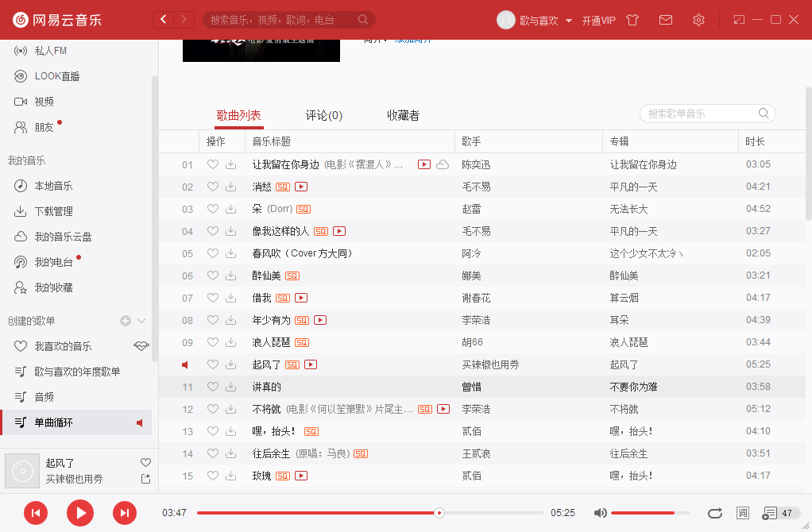
Task: Like now playing song in bottom-left card
Action: [145, 463]
